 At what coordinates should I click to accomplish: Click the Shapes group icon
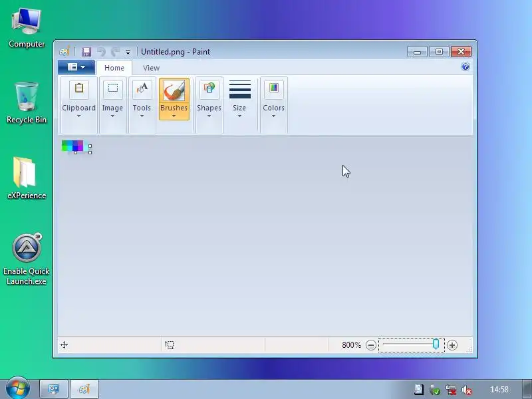209,89
